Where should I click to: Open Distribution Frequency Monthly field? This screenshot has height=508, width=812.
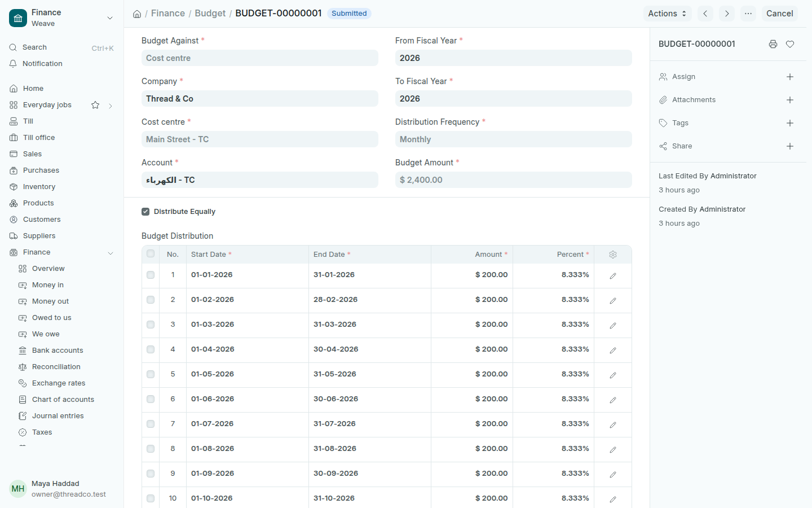click(x=514, y=139)
